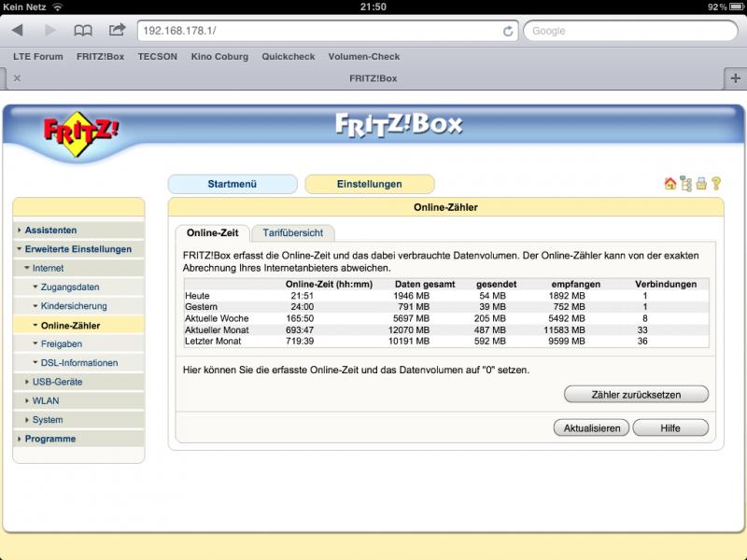
Task: Click the 12070 MB total value
Action: pyautogui.click(x=409, y=330)
